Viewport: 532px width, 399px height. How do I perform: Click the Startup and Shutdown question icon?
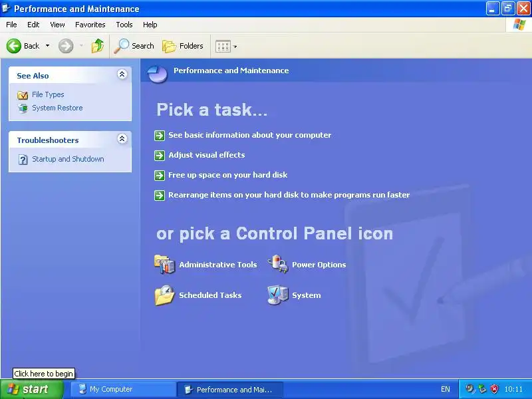(x=23, y=160)
